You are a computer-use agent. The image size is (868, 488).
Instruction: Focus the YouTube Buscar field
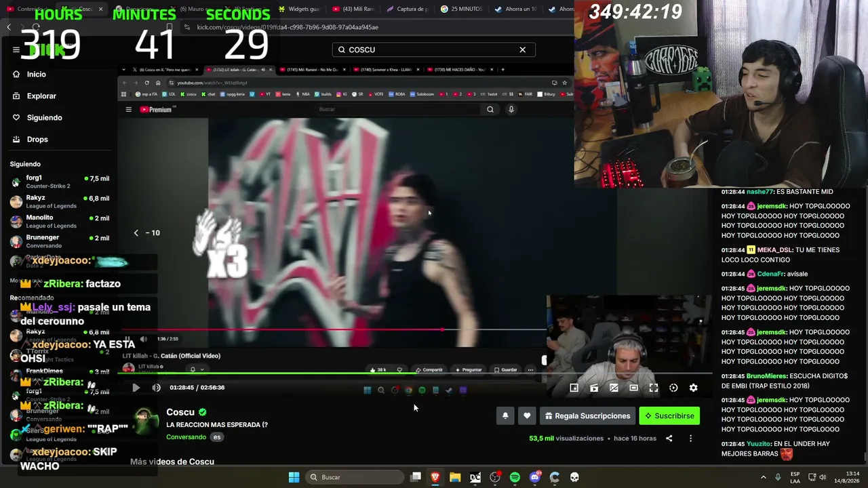tap(399, 110)
